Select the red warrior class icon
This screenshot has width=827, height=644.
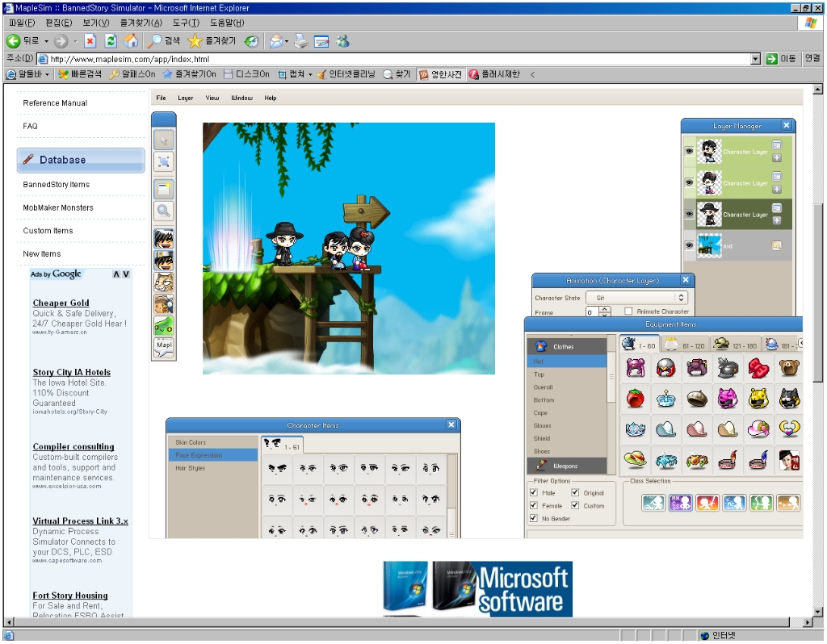(x=707, y=503)
